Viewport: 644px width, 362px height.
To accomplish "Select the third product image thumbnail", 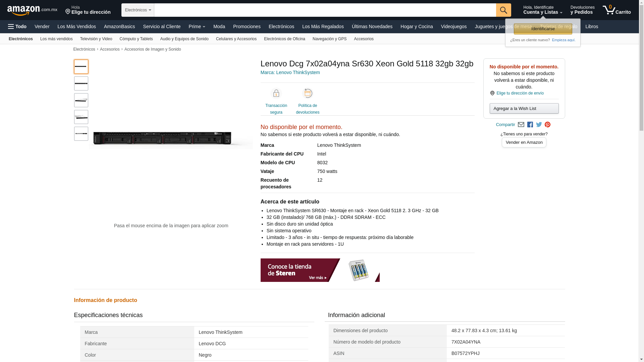I will [81, 100].
